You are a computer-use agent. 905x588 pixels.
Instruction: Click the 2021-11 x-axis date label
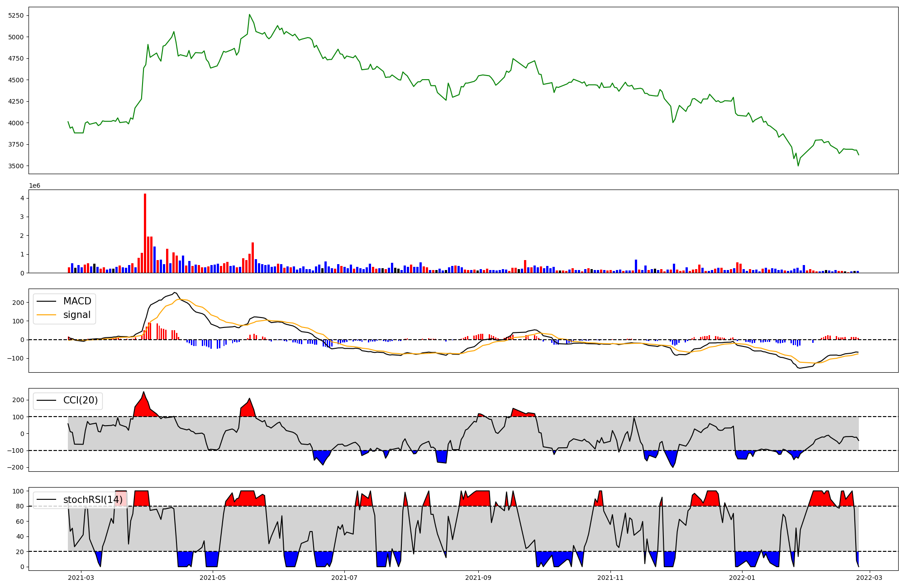tap(610, 578)
